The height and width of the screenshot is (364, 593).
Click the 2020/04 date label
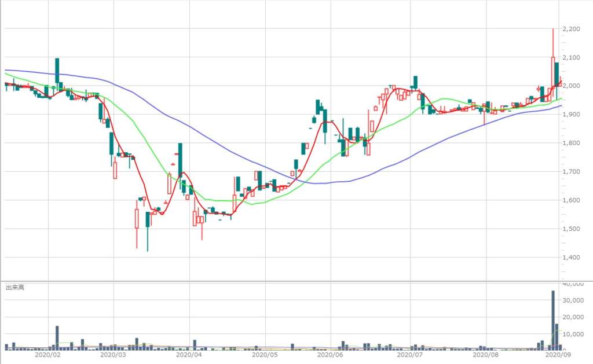pyautogui.click(x=189, y=355)
